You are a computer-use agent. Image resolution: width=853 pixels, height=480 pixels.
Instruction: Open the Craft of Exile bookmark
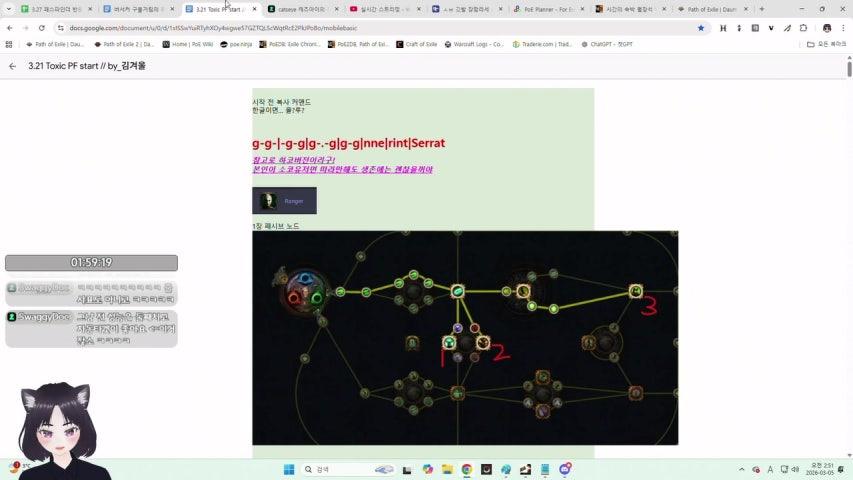click(x=417, y=44)
